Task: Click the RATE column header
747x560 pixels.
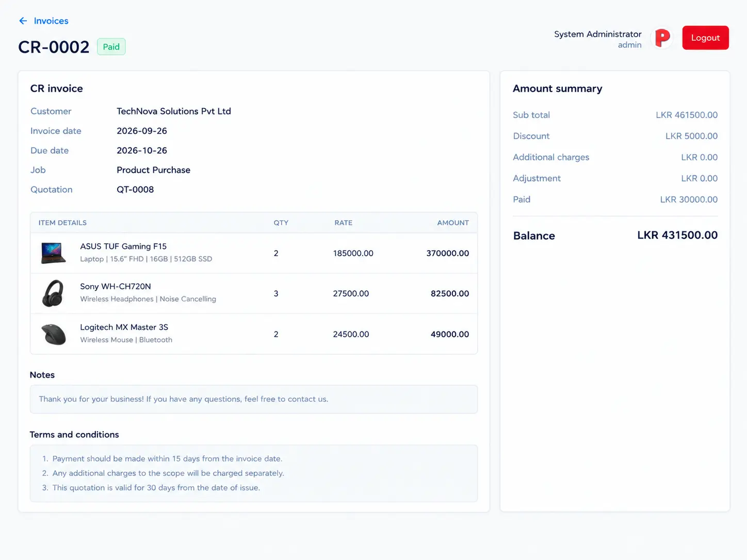Action: point(344,223)
